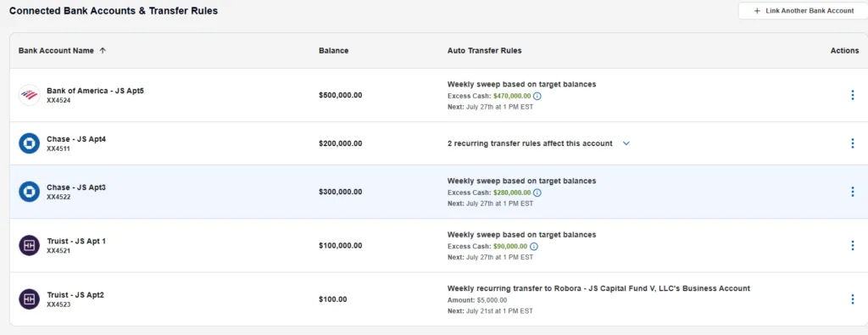Click weekly sweep rule in Chase JS Apt3 row

tap(521, 181)
